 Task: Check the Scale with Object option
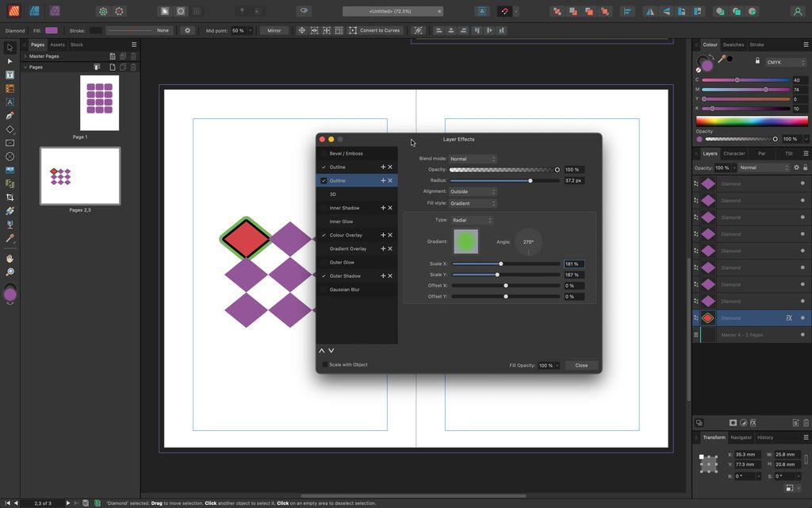(325, 364)
